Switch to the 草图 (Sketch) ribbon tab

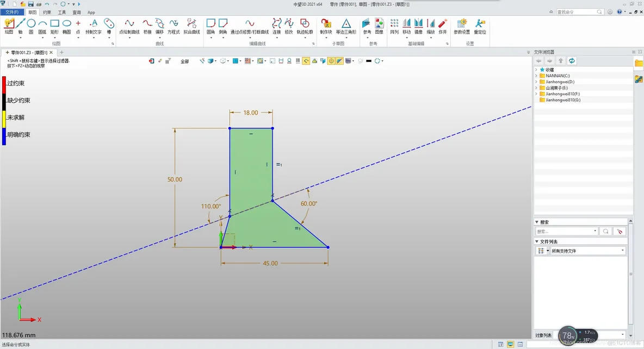33,13
